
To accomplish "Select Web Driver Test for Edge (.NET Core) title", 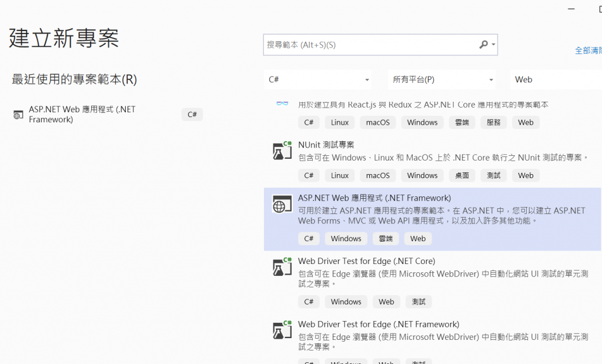I will click(x=367, y=261).
